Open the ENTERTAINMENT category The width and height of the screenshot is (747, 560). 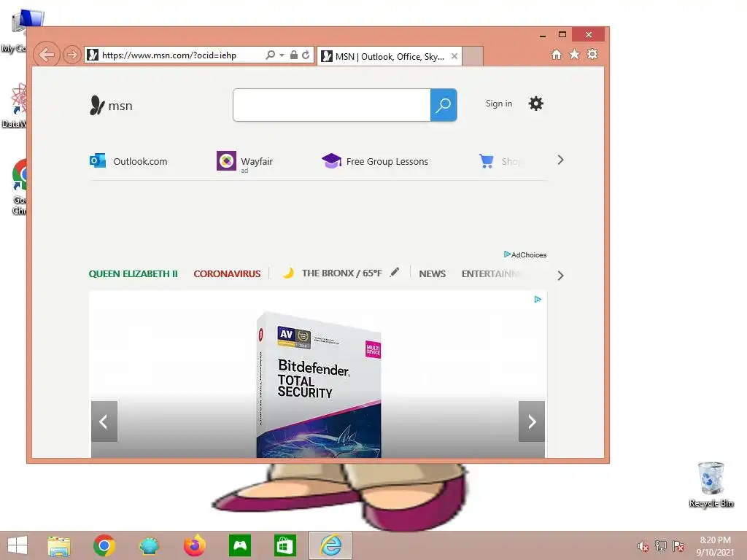coord(490,274)
